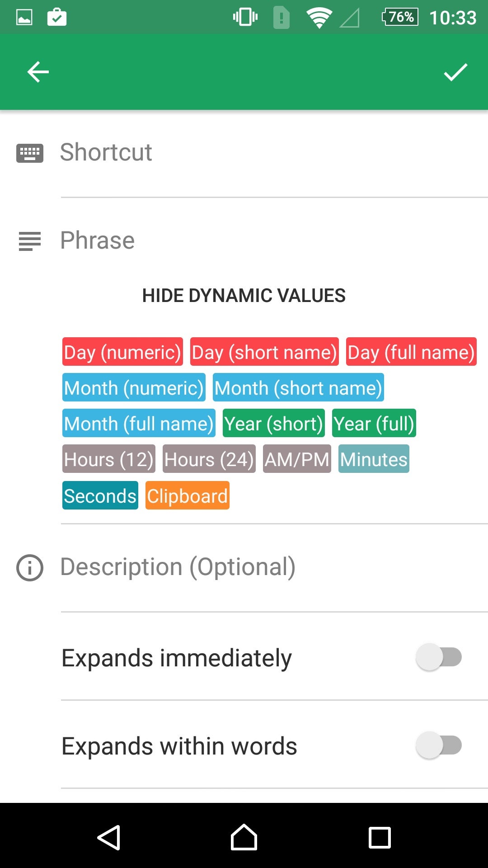Tap the Android home navigation button
The image size is (488, 868).
244,837
